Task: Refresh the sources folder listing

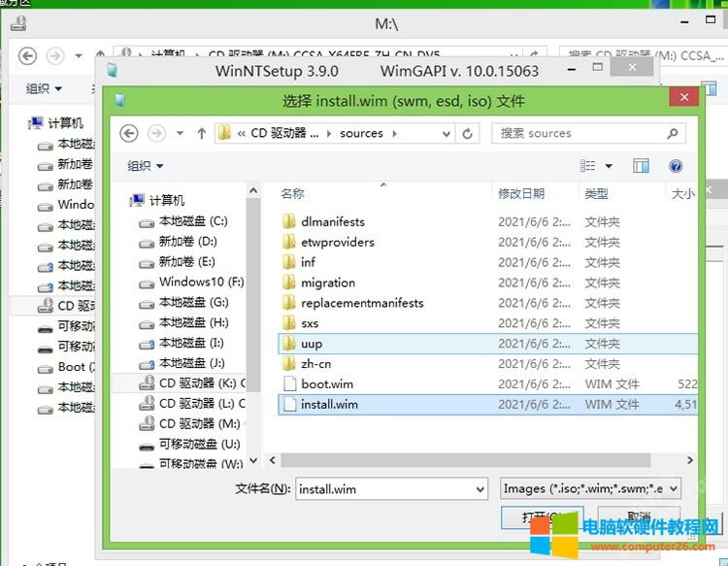Action: click(x=467, y=134)
